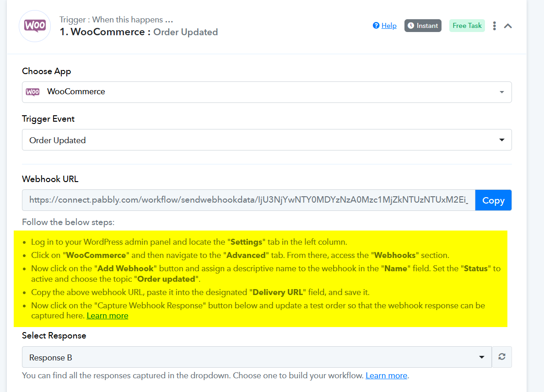Click the WooCommerce logo in the trigger header
The width and height of the screenshot is (544, 392).
[x=35, y=26]
